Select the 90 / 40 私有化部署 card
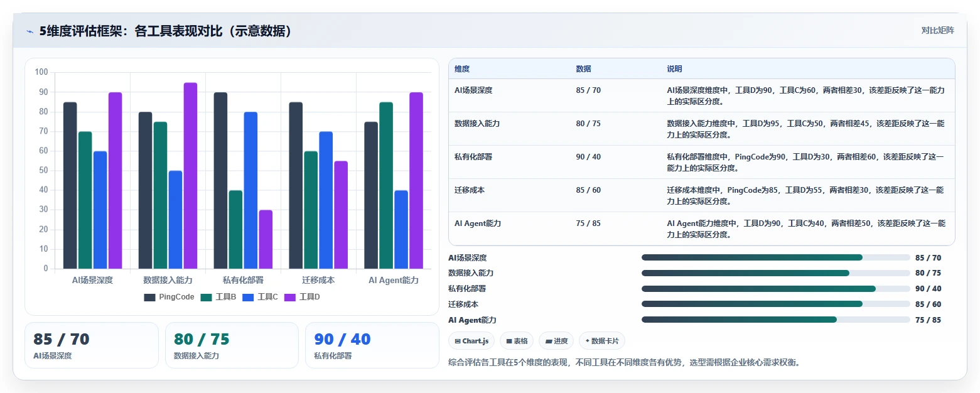 (x=372, y=345)
